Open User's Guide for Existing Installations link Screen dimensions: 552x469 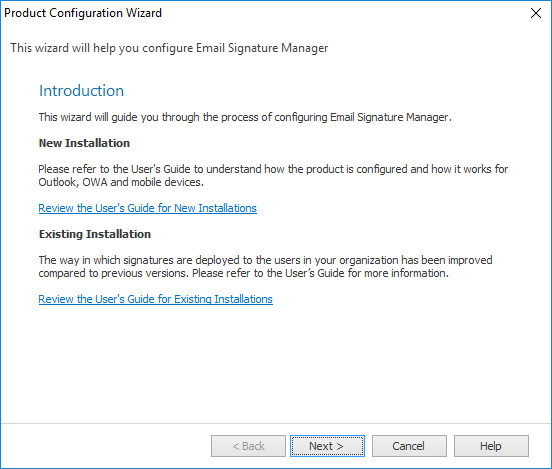(156, 299)
